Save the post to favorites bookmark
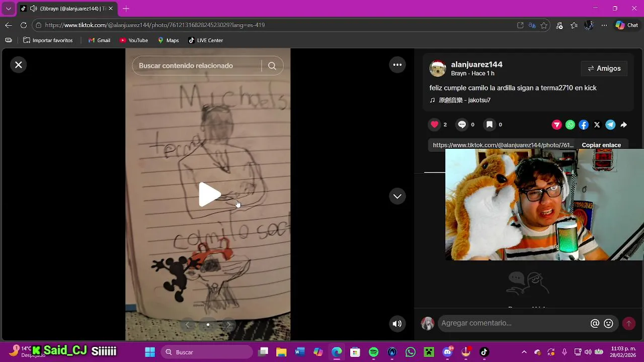Screen dimensions: 644x362 (490, 125)
